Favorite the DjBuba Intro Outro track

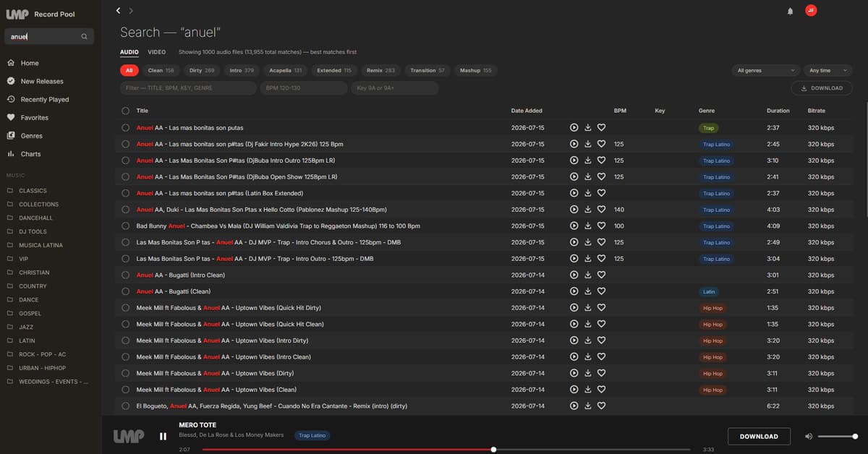coord(601,160)
